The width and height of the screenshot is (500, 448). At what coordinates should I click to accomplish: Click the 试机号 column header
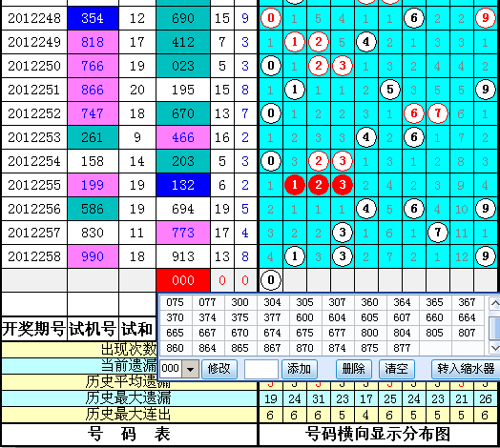click(93, 329)
